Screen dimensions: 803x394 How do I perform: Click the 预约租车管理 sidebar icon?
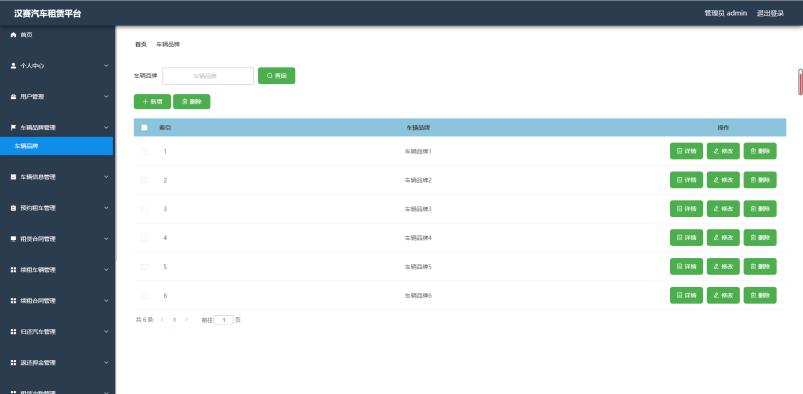point(14,208)
